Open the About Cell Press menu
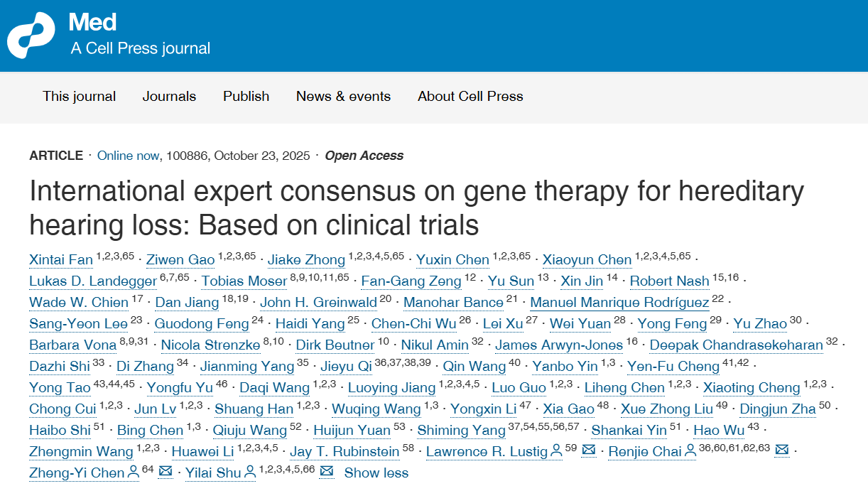This screenshot has width=868, height=491. (470, 97)
